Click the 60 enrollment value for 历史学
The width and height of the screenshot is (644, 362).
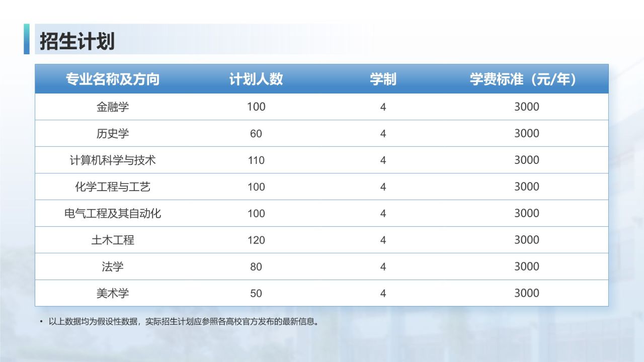click(x=256, y=134)
